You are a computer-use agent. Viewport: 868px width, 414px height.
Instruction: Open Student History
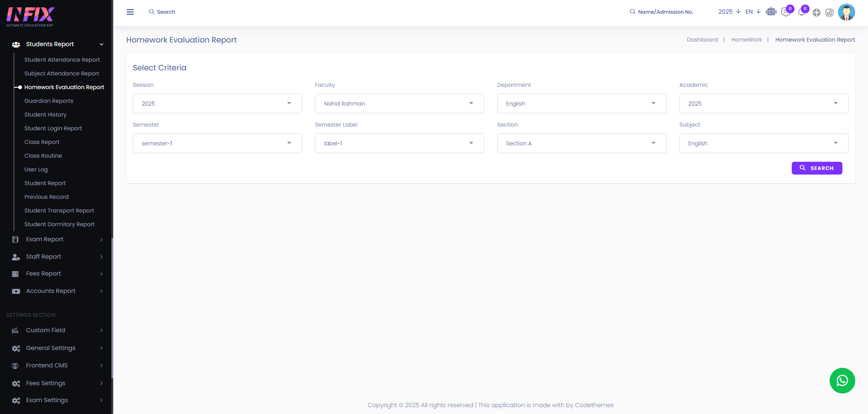pos(45,115)
